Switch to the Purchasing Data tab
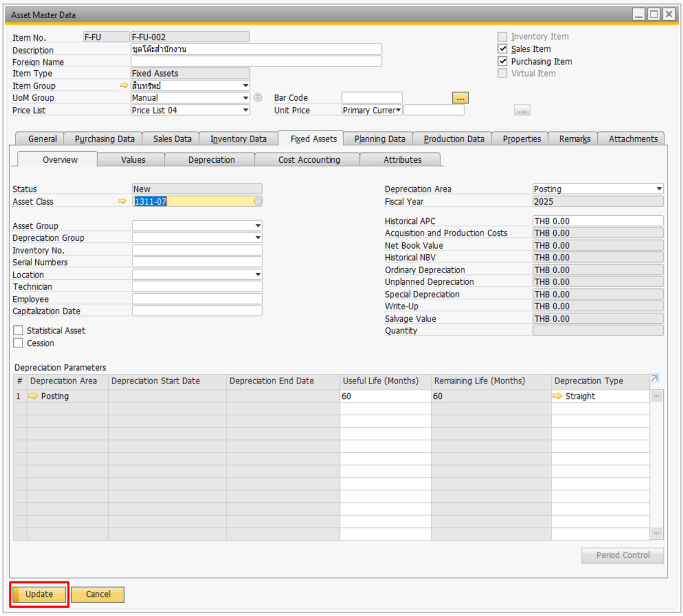 (104, 139)
